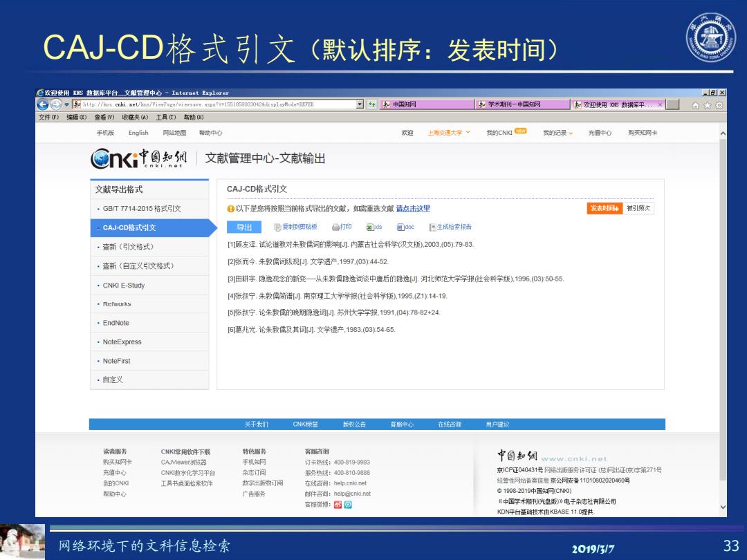
Task: Select NoteFirst export format
Action: click(x=149, y=361)
